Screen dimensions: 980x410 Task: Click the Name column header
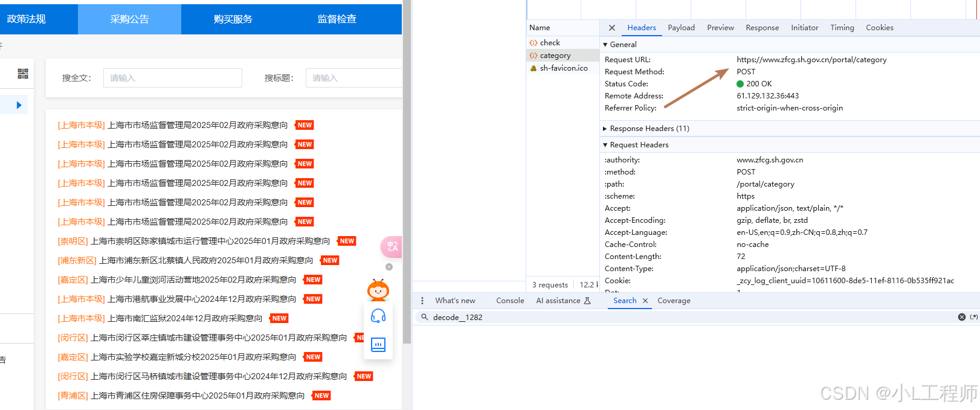pos(563,28)
